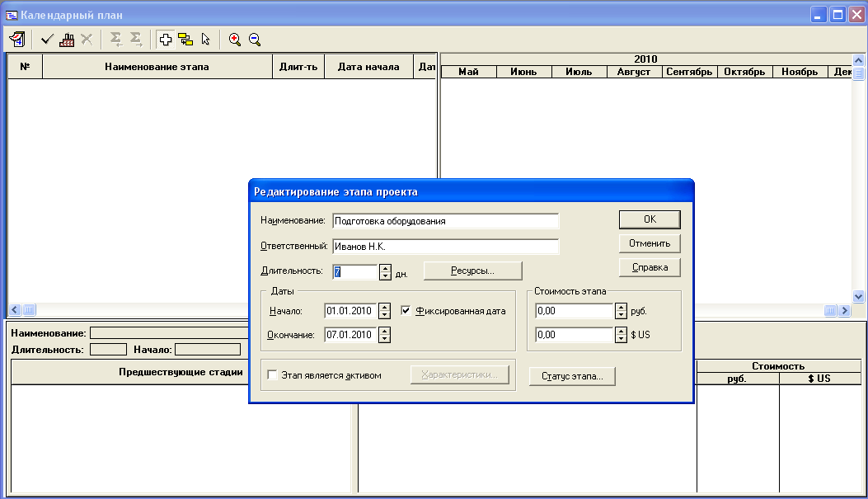Click the Gantt chart's vertical scrollbar down arrow

pos(858,296)
